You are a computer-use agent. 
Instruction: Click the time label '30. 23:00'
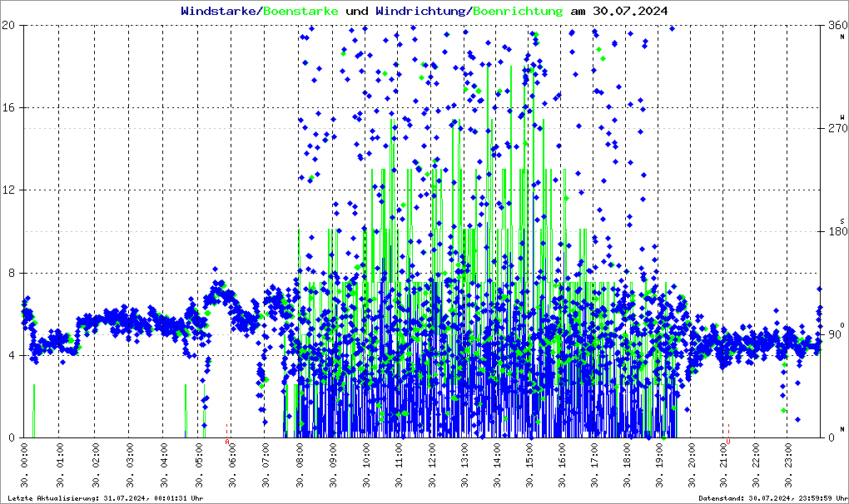787,465
